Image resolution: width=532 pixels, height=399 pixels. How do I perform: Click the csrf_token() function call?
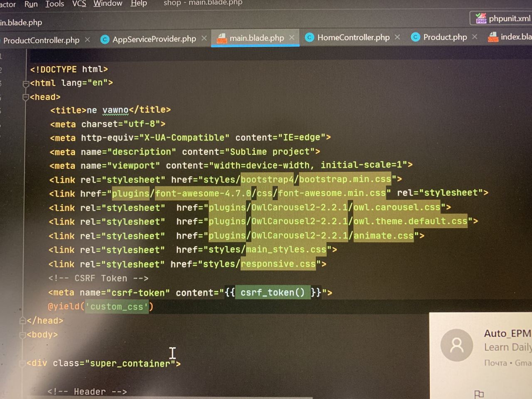point(273,293)
